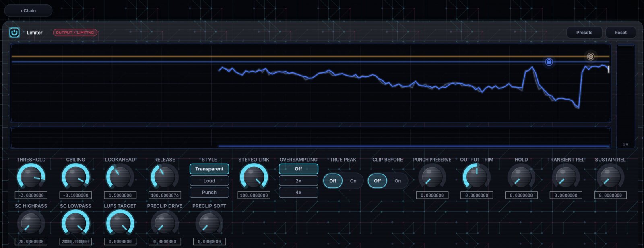Click the Punch Preserve knob

432,177
